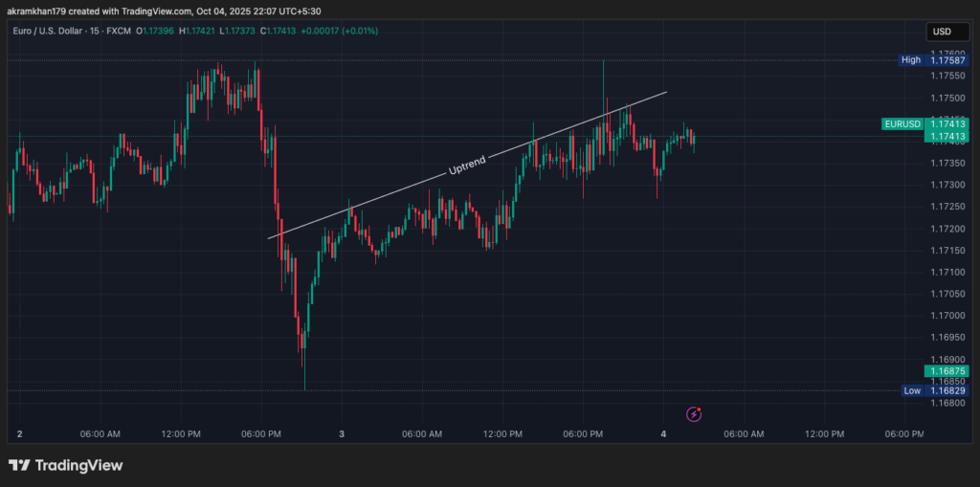Click the +0.00017 (+0.01%) change value
Screen dimensions: 980x487
click(341, 32)
